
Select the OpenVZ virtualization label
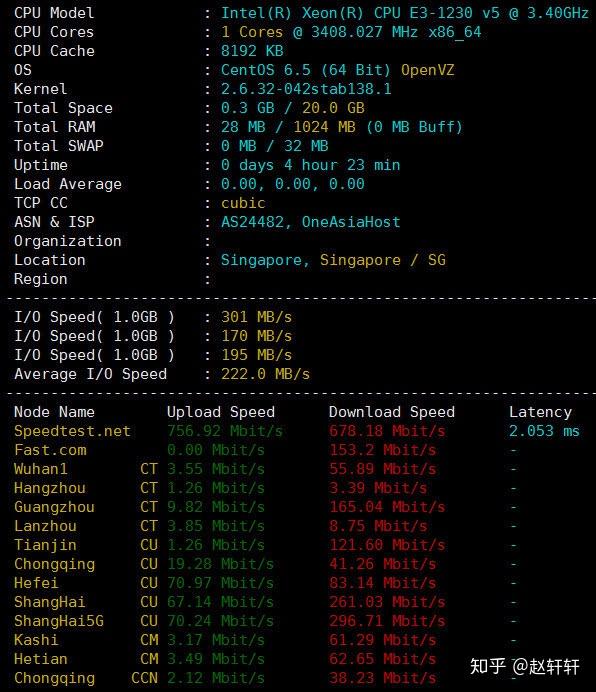click(427, 70)
